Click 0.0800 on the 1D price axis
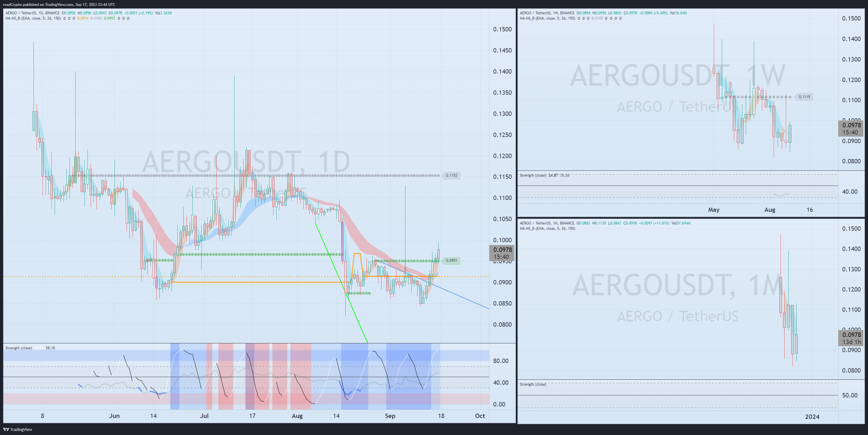The height and width of the screenshot is (435, 868). tap(502, 325)
